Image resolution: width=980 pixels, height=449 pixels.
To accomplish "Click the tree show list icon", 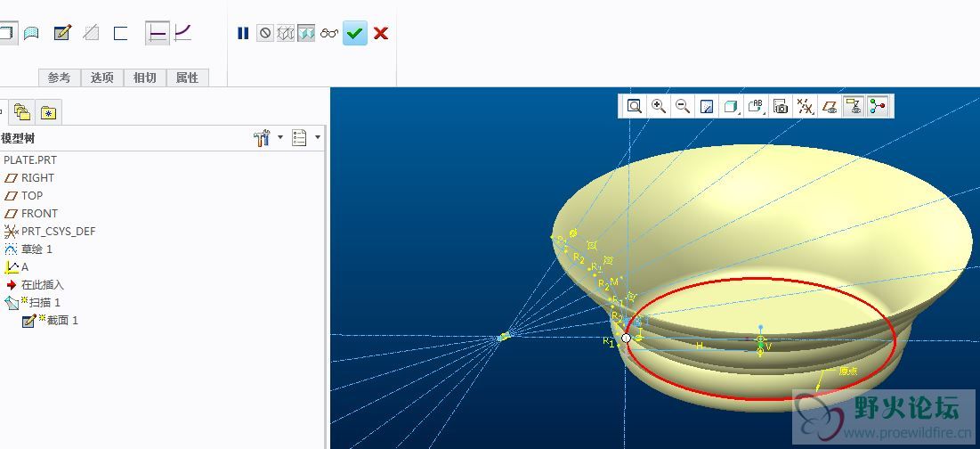I will [x=299, y=137].
